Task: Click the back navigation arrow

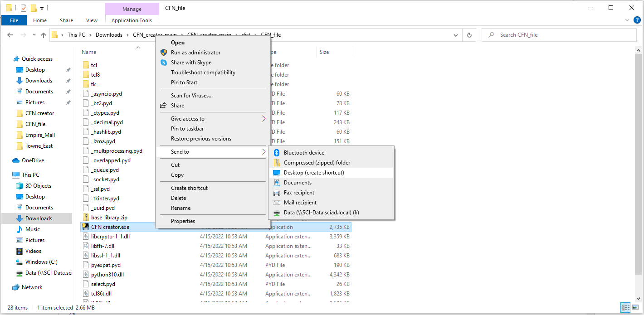Action: coord(10,34)
